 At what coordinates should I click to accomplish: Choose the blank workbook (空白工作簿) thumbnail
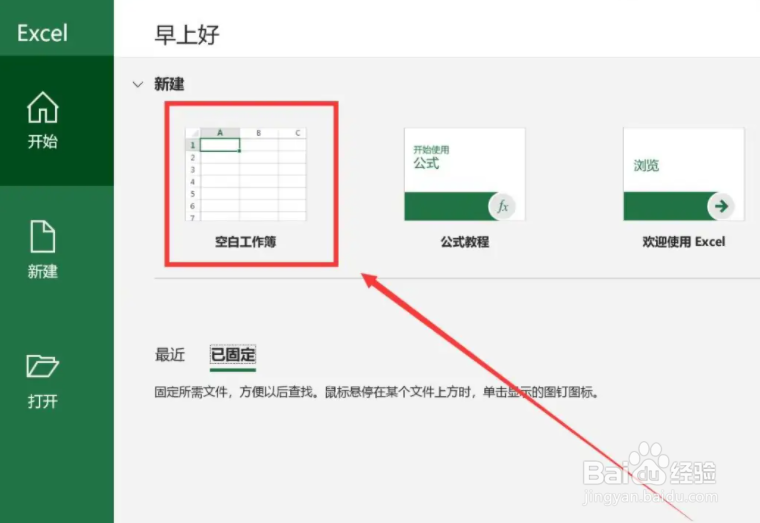[246, 174]
